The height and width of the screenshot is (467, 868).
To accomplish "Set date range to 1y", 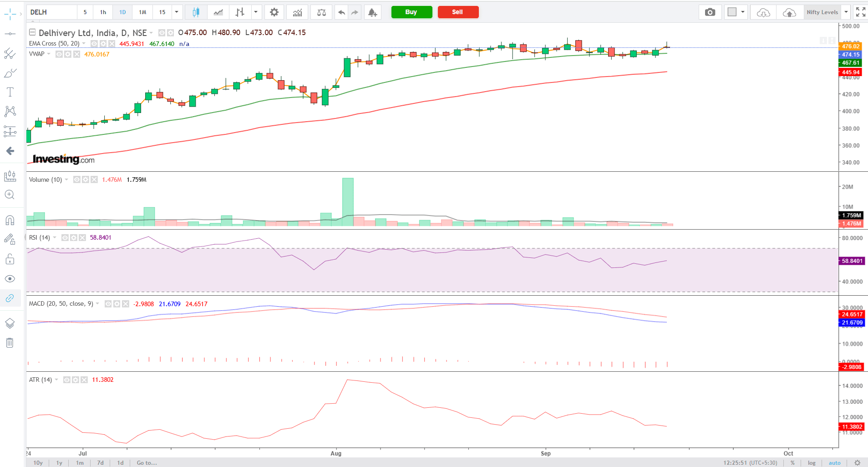I will 59,463.
